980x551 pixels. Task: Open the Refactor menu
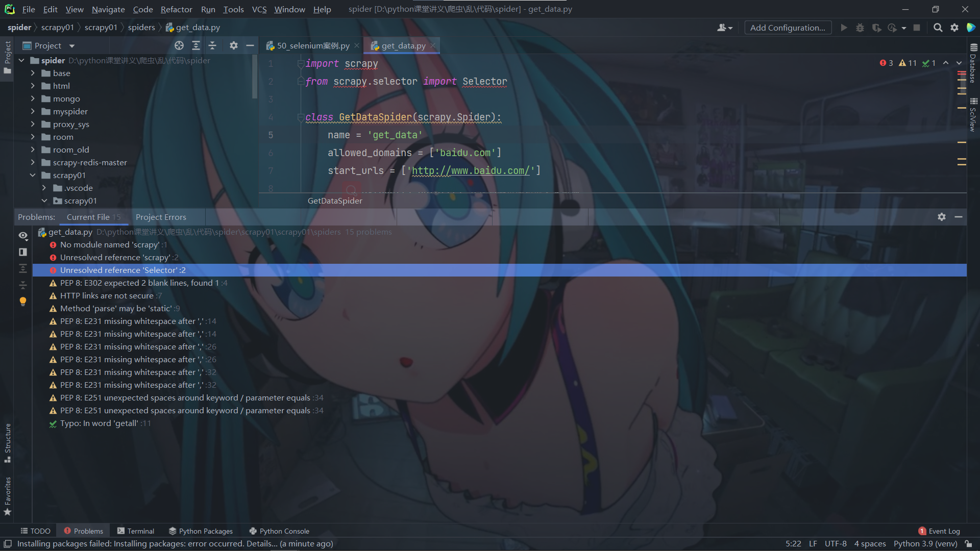coord(176,9)
